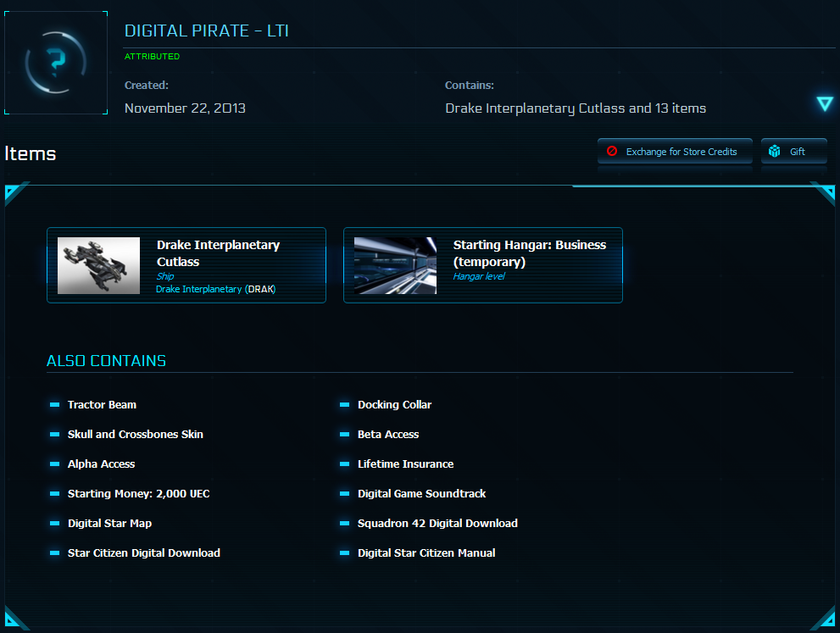Click Digital Game Soundtrack entry
The height and width of the screenshot is (633, 840).
(421, 494)
